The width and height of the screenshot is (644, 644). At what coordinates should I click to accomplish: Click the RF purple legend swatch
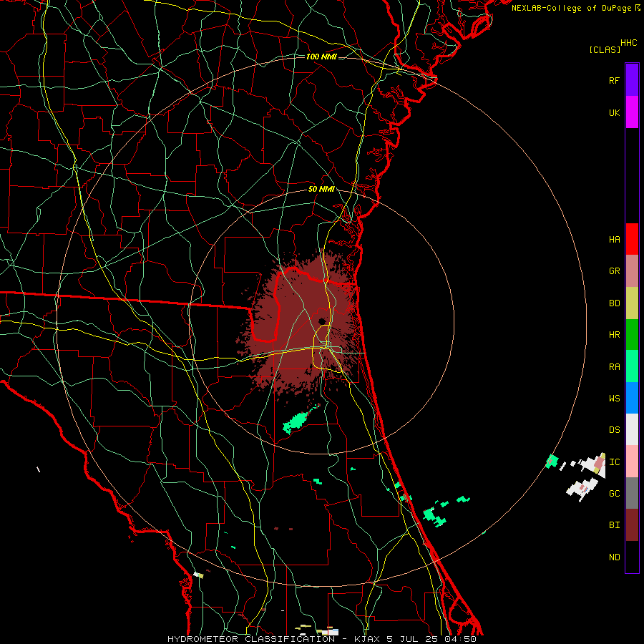click(x=632, y=80)
